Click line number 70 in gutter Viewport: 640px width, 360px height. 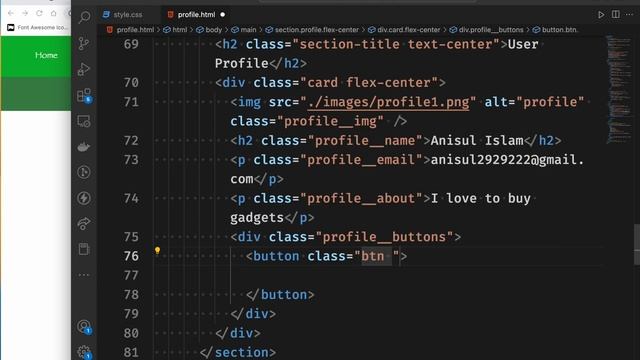pos(131,82)
